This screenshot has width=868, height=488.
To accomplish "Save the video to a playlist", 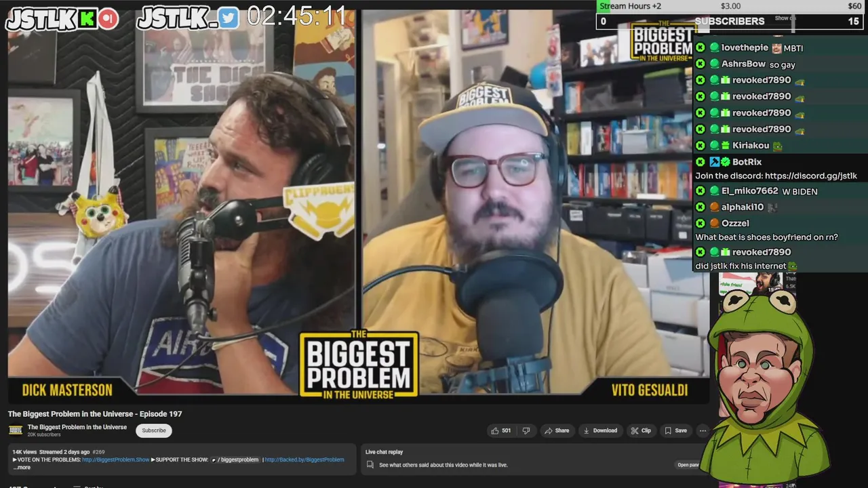I will click(x=675, y=430).
